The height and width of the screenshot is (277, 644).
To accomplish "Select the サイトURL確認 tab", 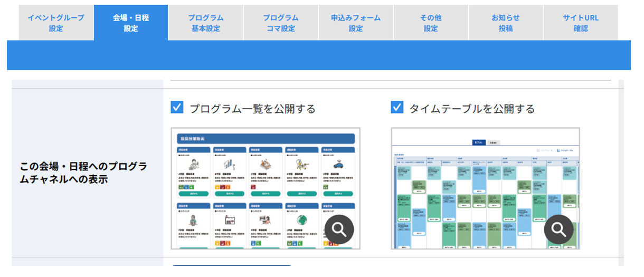I will click(x=581, y=23).
